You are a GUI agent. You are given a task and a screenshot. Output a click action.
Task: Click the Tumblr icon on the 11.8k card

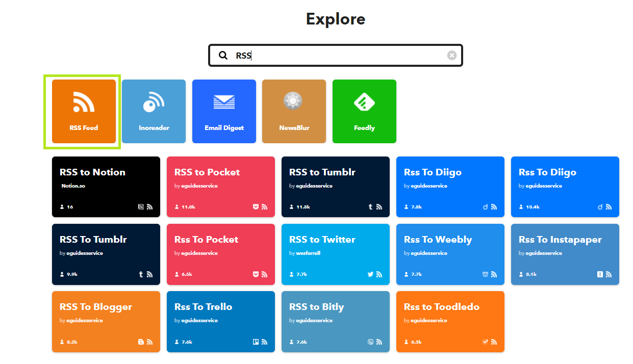coord(371,207)
